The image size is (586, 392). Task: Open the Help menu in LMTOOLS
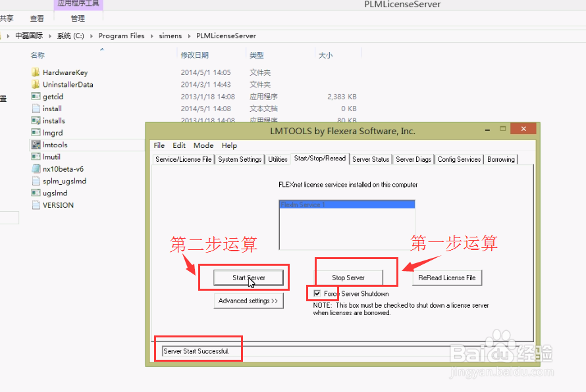click(229, 145)
